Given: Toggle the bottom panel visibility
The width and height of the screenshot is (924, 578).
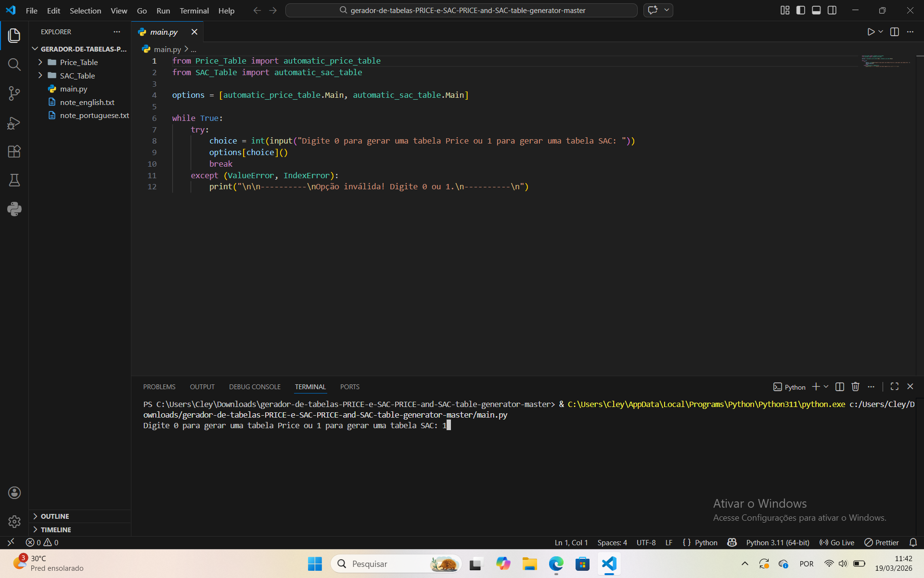Looking at the screenshot, I should [x=816, y=10].
